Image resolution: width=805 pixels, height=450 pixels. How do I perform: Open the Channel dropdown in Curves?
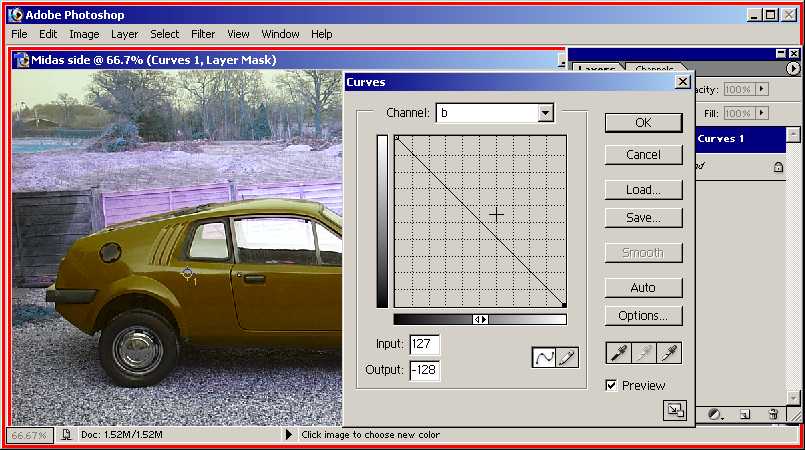click(x=545, y=113)
